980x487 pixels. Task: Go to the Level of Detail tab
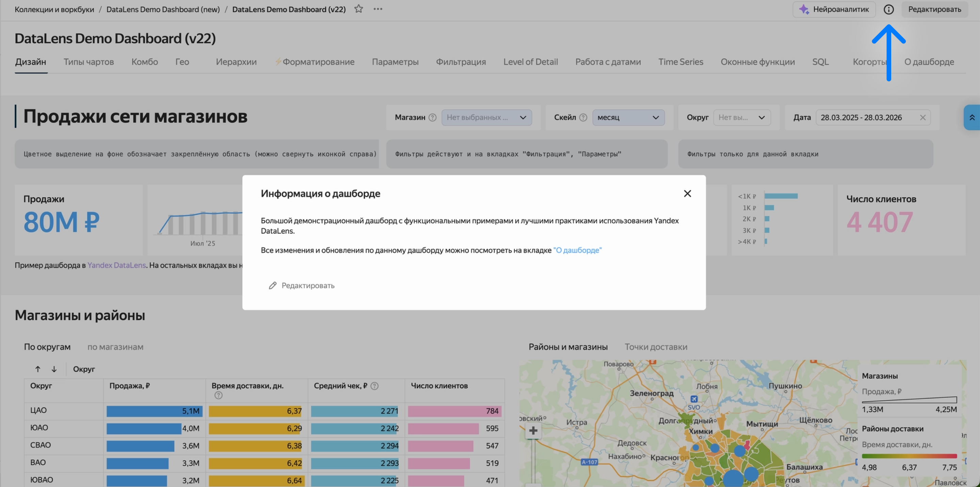tap(530, 62)
